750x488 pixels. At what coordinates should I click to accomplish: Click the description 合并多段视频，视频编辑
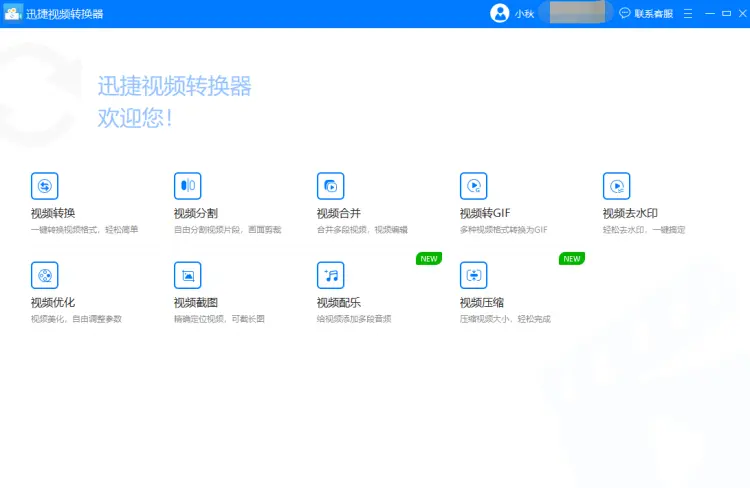(x=362, y=230)
